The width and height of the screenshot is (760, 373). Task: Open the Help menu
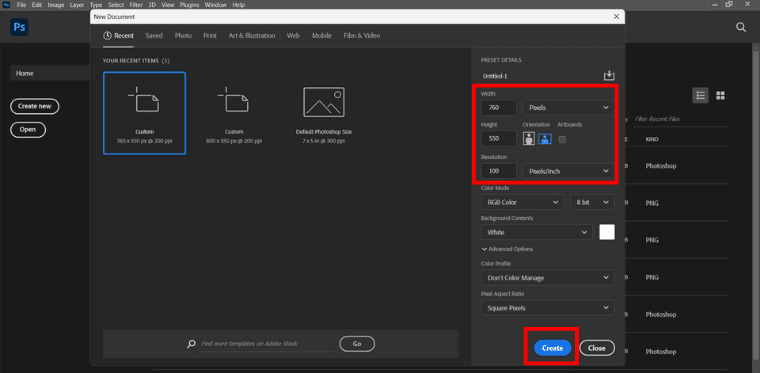[238, 5]
